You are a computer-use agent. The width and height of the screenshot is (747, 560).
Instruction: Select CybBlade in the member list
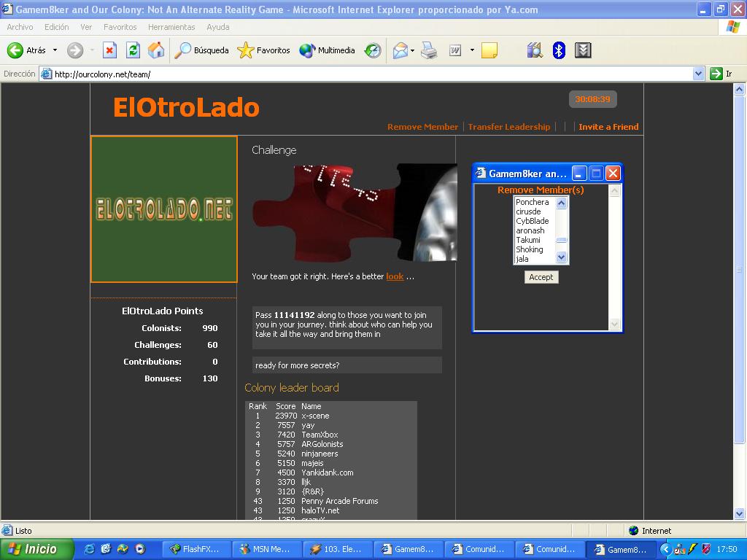click(x=532, y=221)
